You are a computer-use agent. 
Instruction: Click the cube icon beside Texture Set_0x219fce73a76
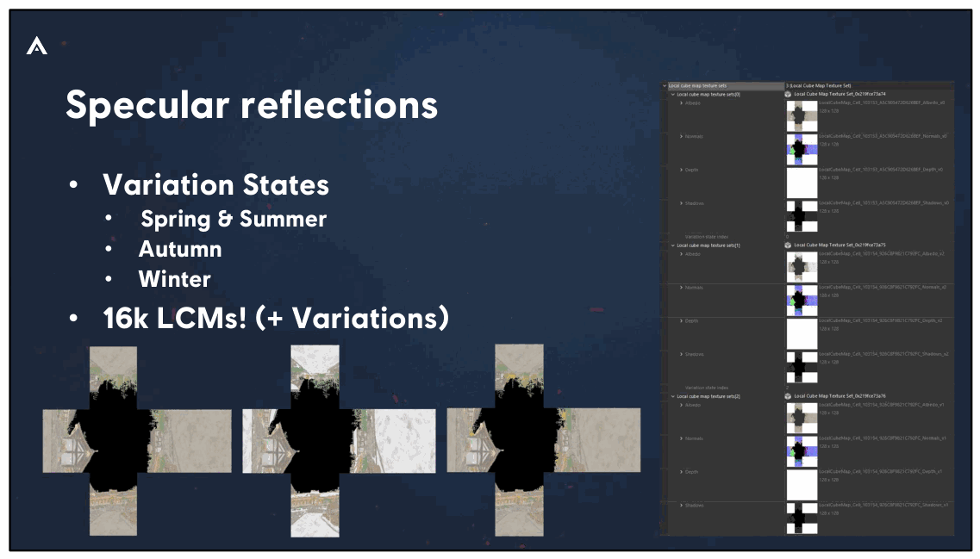(x=788, y=396)
